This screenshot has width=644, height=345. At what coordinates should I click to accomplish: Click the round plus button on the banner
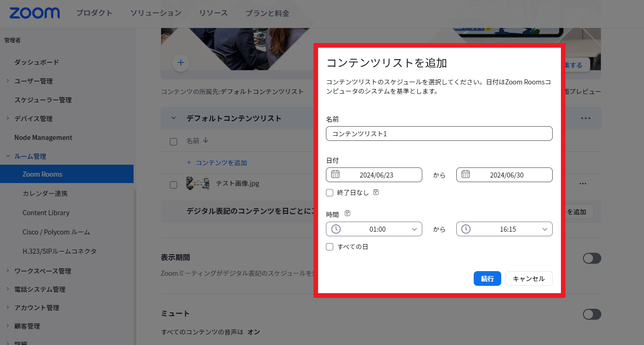click(x=181, y=63)
